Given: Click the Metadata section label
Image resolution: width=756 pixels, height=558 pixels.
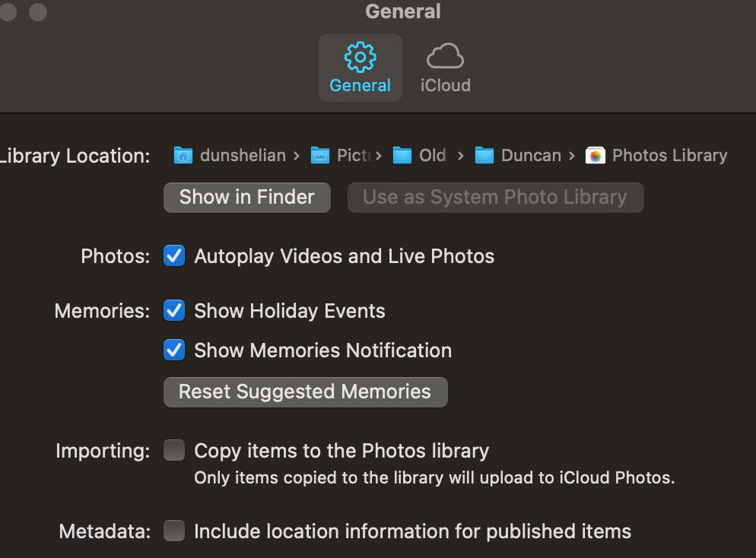Looking at the screenshot, I should tap(105, 531).
